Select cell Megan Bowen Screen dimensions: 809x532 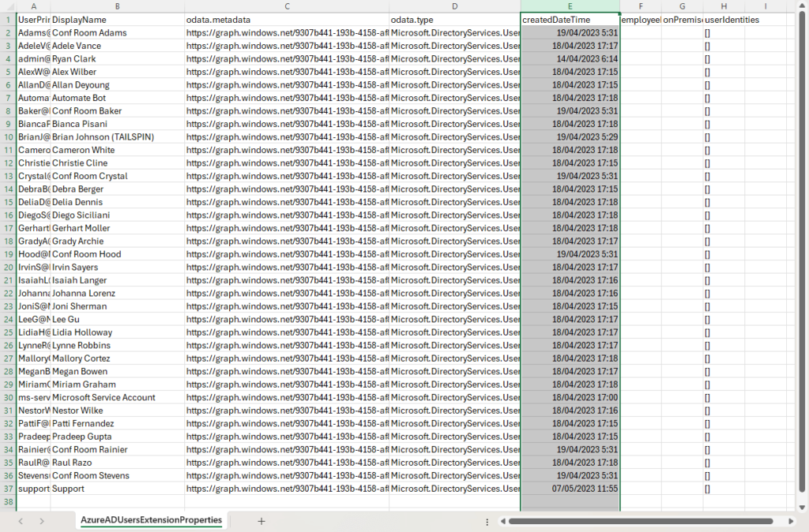(x=118, y=371)
